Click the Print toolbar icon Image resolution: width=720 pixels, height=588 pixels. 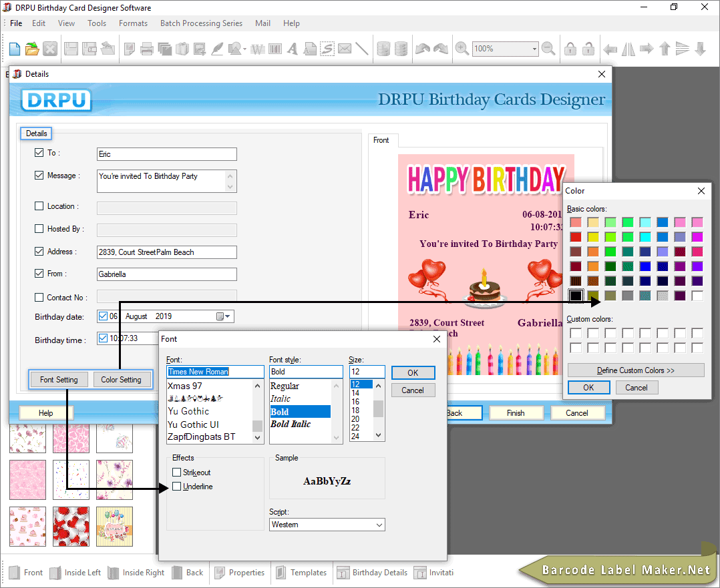pos(146,49)
